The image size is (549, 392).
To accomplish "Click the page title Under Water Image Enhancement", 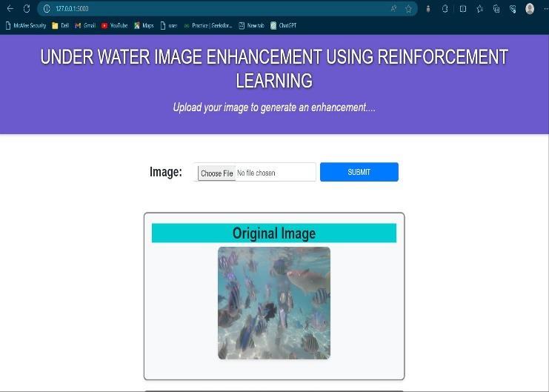I will (274, 68).
